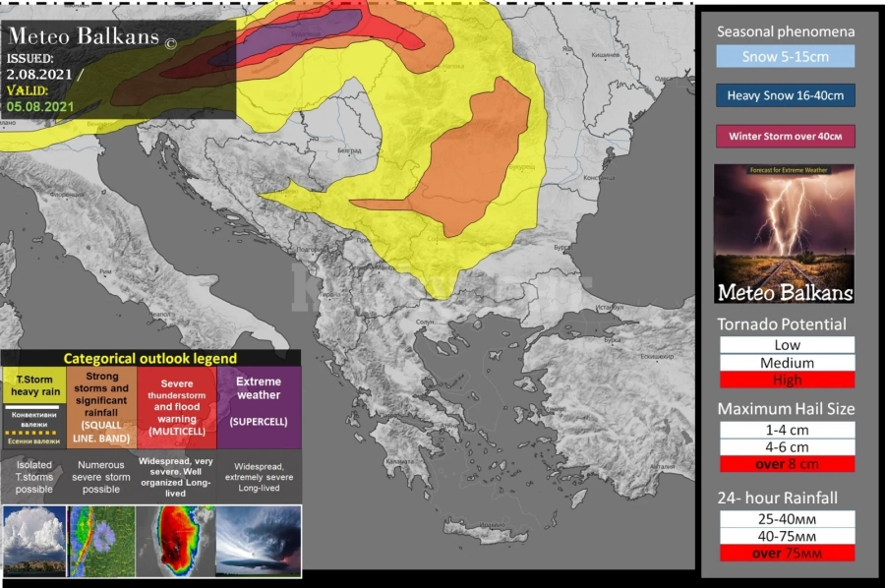Click the Истанбул city label on the map
Viewport: 885px width, 588px height.
(x=610, y=308)
